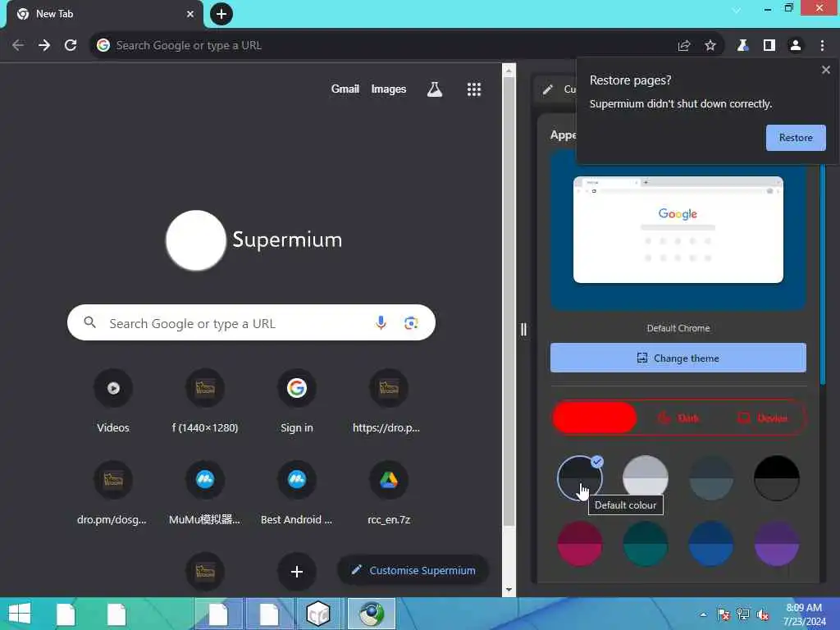Open the dro.pm/dosg... shortcut
The width and height of the screenshot is (840, 630).
pyautogui.click(x=113, y=493)
